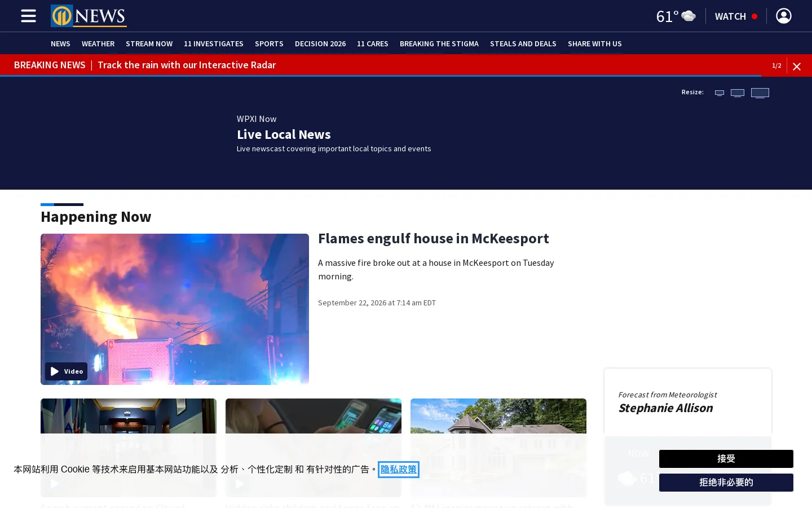Select the small player resize icon

(720, 93)
